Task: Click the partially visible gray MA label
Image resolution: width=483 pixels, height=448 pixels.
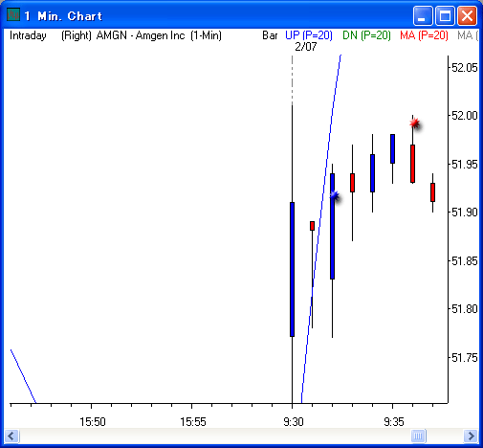Action: 468,35
